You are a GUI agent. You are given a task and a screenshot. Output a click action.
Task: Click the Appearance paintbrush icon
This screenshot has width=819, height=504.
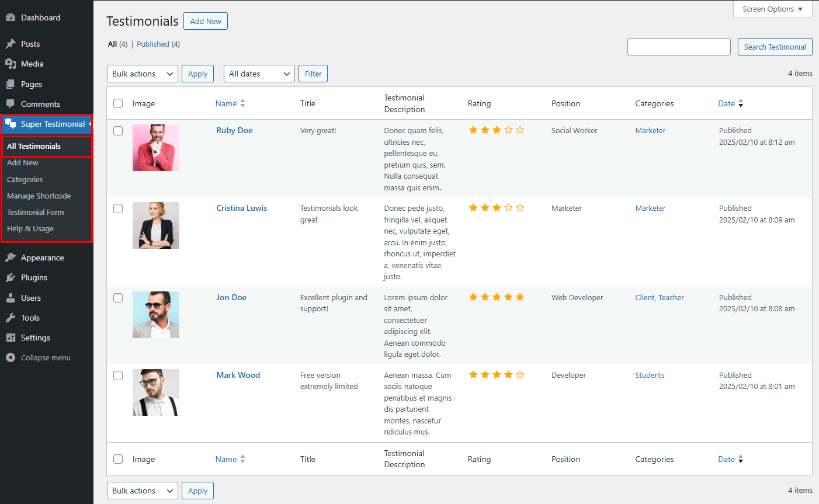[11, 258]
